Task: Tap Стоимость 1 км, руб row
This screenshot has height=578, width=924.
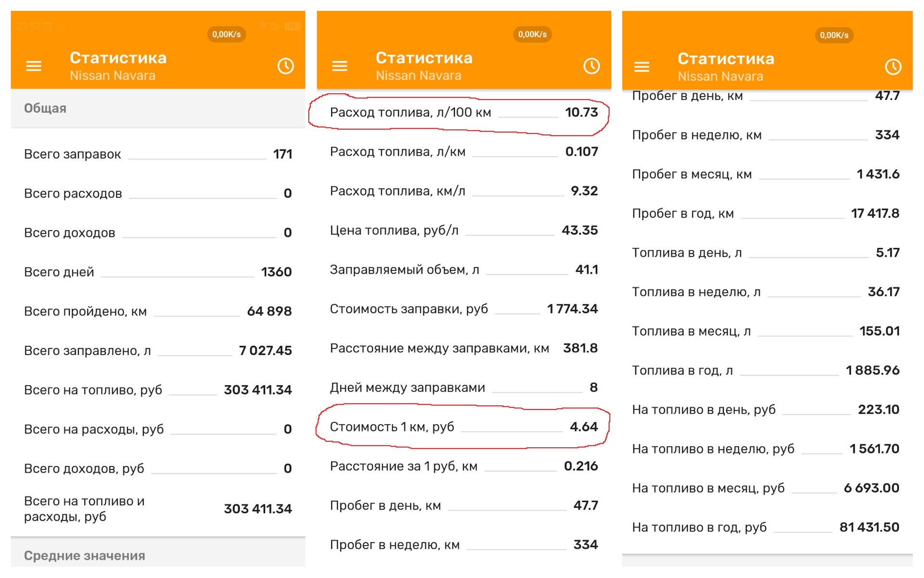Action: point(464,427)
